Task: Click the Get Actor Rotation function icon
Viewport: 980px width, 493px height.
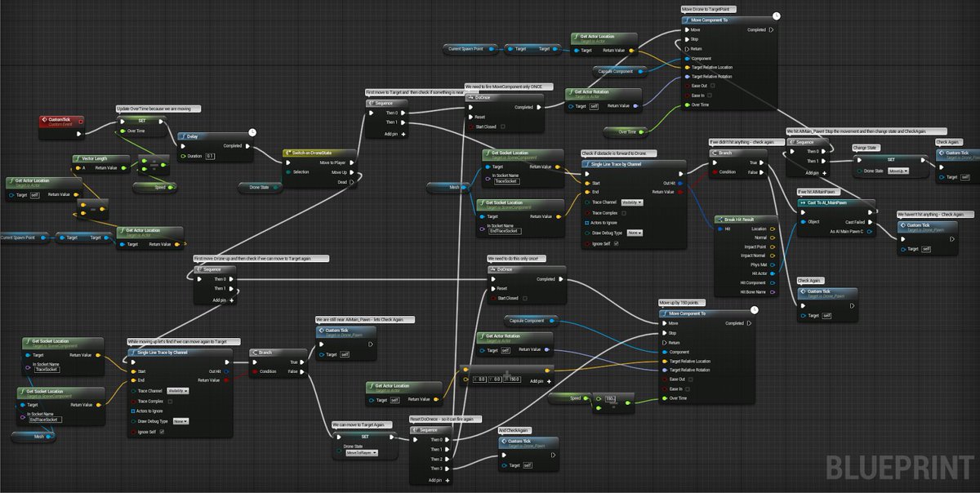Action: tap(571, 92)
